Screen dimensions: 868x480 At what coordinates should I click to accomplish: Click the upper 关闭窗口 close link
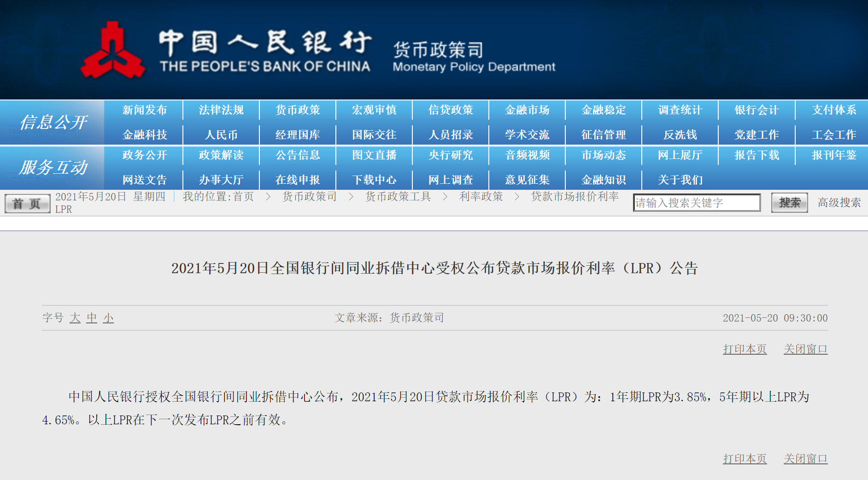tap(806, 349)
